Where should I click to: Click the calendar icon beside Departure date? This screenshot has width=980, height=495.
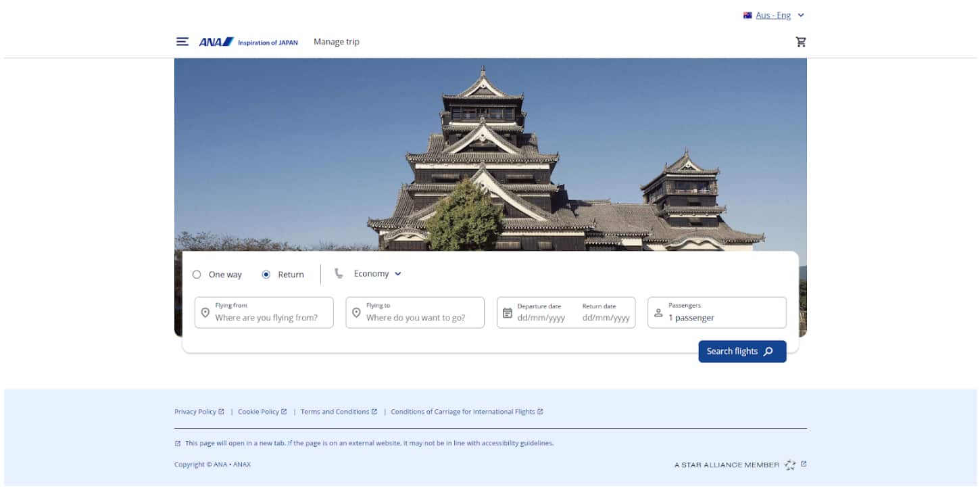(x=508, y=312)
